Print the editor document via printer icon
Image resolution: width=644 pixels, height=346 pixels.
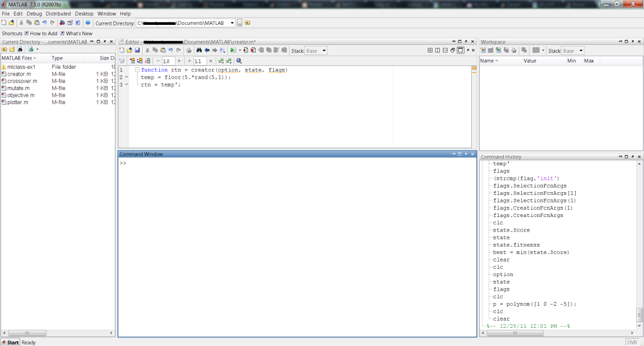tap(188, 50)
